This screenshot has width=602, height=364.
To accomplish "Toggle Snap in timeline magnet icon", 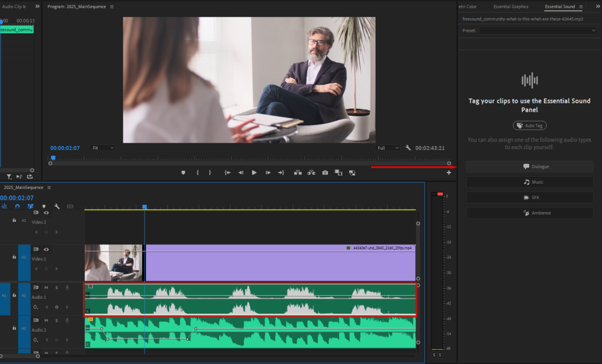I will 17,206.
